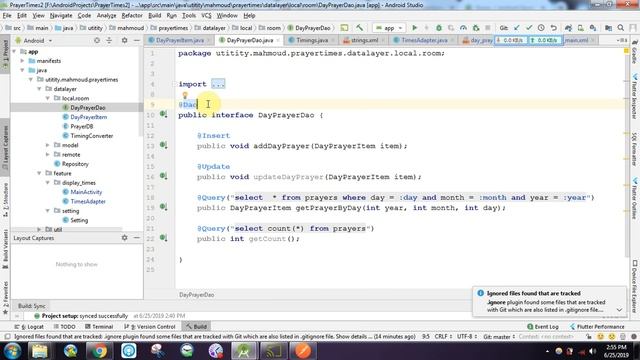Click the sync project icon left of hammer
Viewport: 640px width, 360px height.
344,28
